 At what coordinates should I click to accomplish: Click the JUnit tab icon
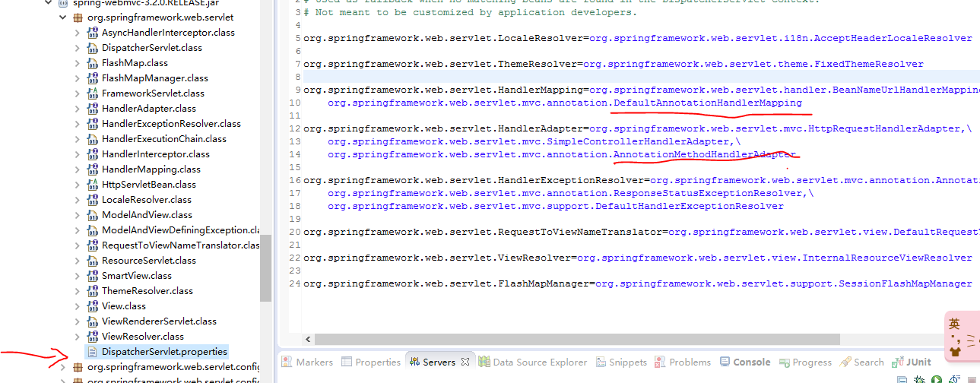pyautogui.click(x=898, y=362)
